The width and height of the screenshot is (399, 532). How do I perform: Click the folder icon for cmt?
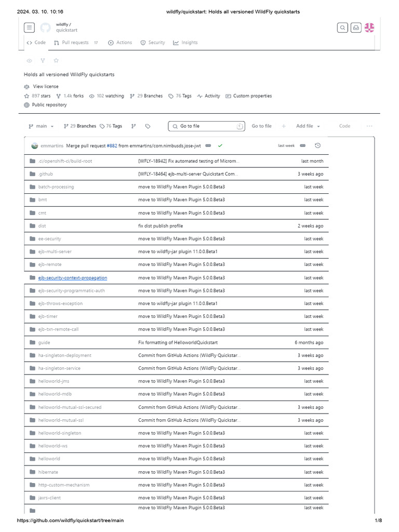33,213
